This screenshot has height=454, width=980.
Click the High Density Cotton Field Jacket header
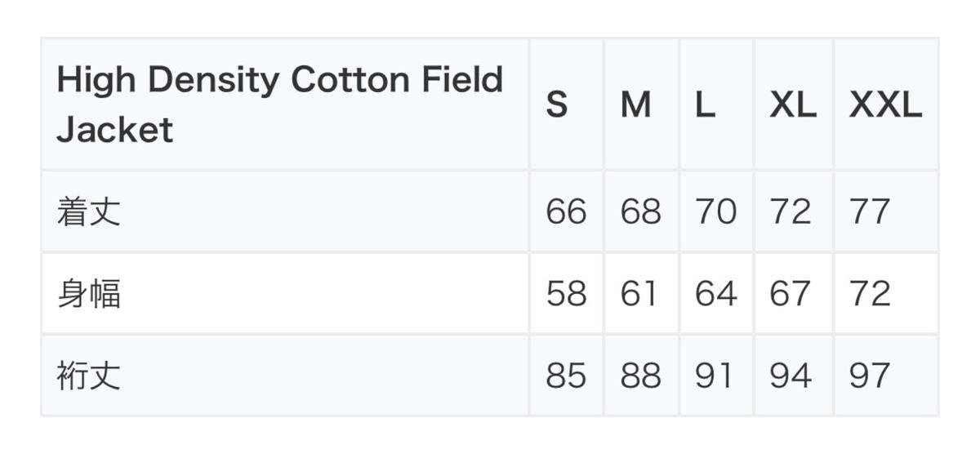click(x=279, y=105)
